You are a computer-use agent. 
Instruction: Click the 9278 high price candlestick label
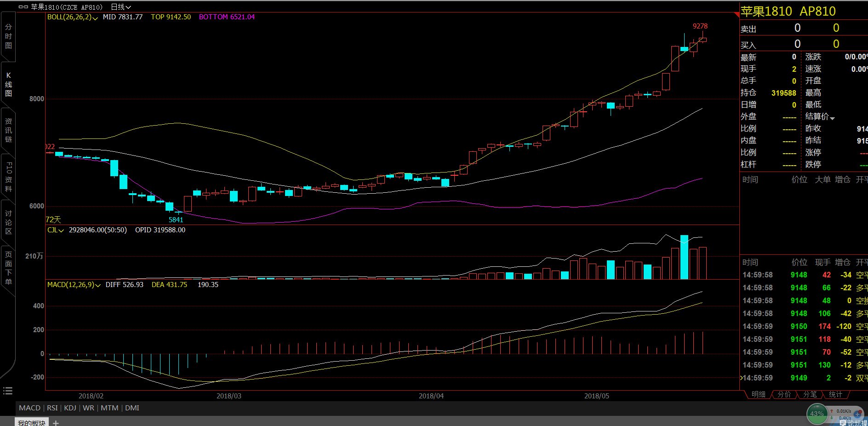[700, 26]
